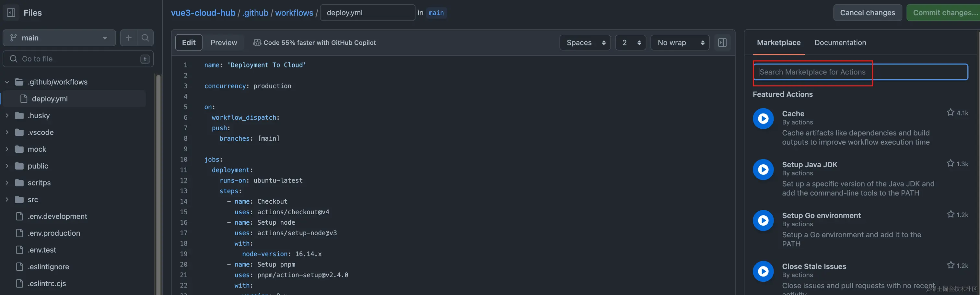Click the scritps folder icon
This screenshot has height=295, width=980.
pos(19,183)
